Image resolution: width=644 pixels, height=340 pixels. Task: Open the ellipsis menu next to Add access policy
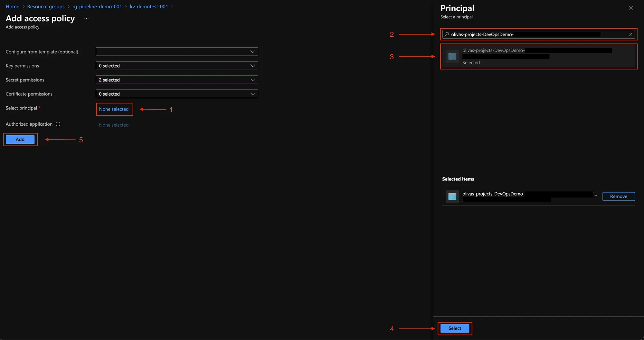[x=86, y=19]
